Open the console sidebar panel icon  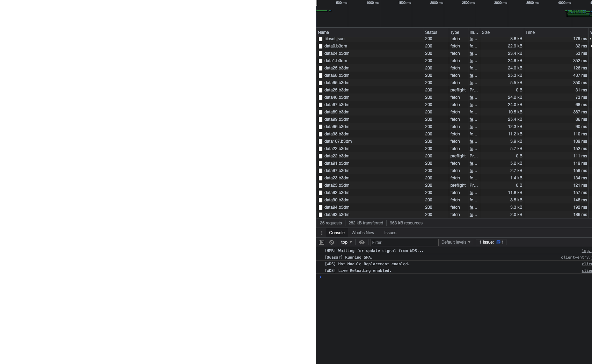coord(321,242)
